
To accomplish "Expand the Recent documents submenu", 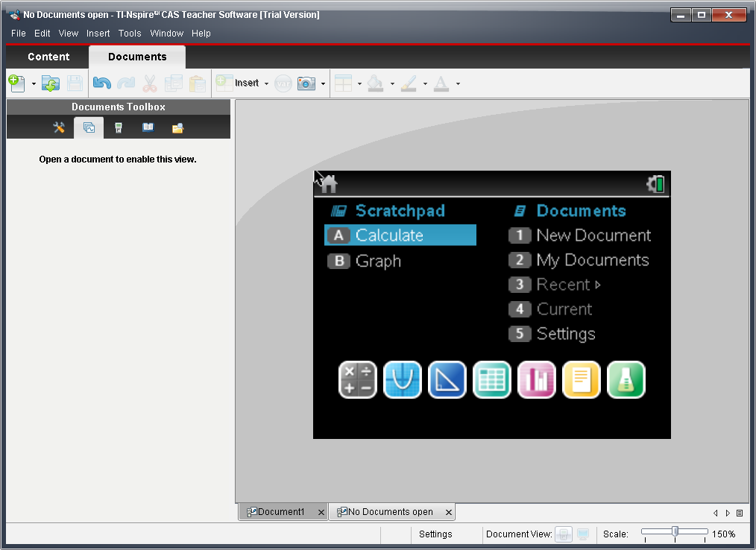I will click(555, 285).
